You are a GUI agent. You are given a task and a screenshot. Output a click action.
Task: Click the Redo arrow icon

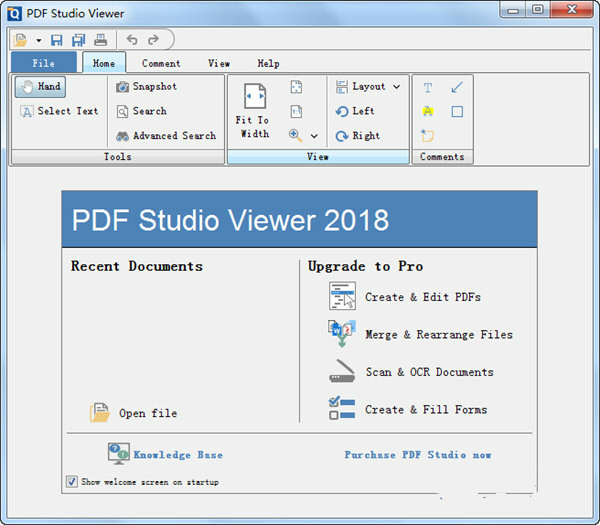tap(153, 39)
